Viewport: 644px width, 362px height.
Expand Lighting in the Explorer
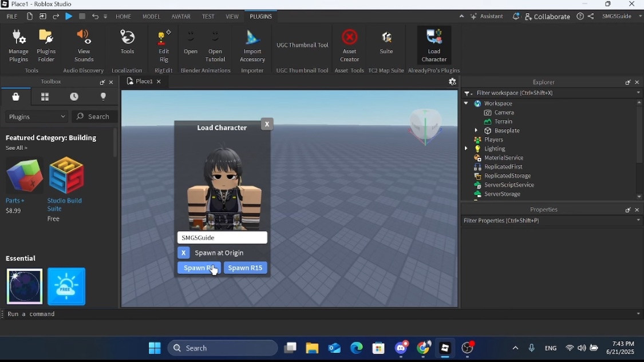tap(467, 149)
